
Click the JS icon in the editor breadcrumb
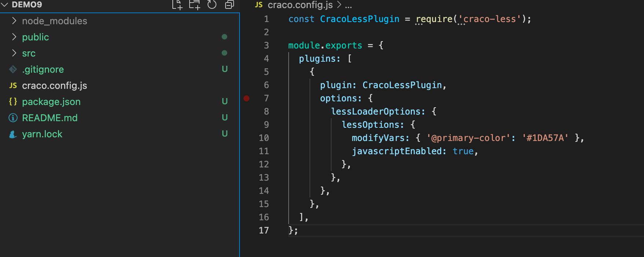(259, 5)
